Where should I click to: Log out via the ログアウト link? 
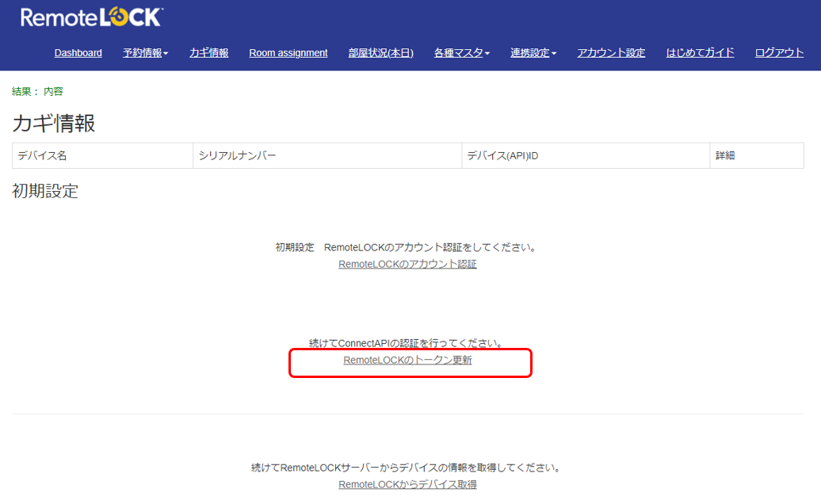click(x=779, y=53)
